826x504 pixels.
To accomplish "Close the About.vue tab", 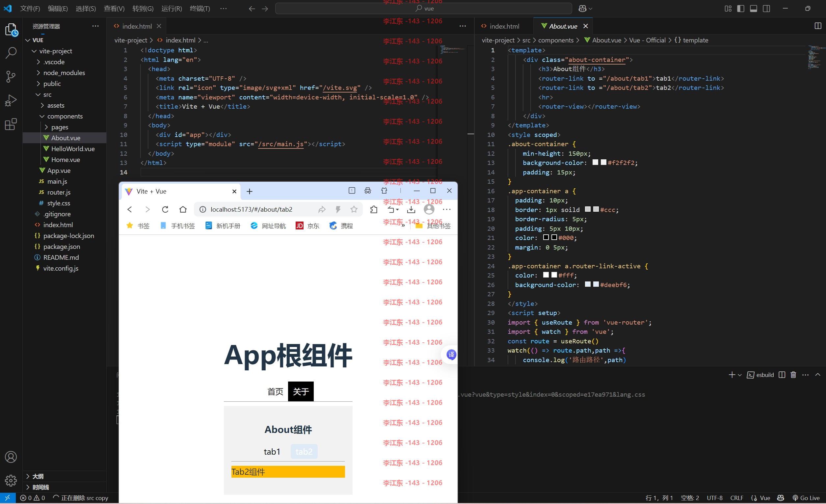I will pos(585,26).
